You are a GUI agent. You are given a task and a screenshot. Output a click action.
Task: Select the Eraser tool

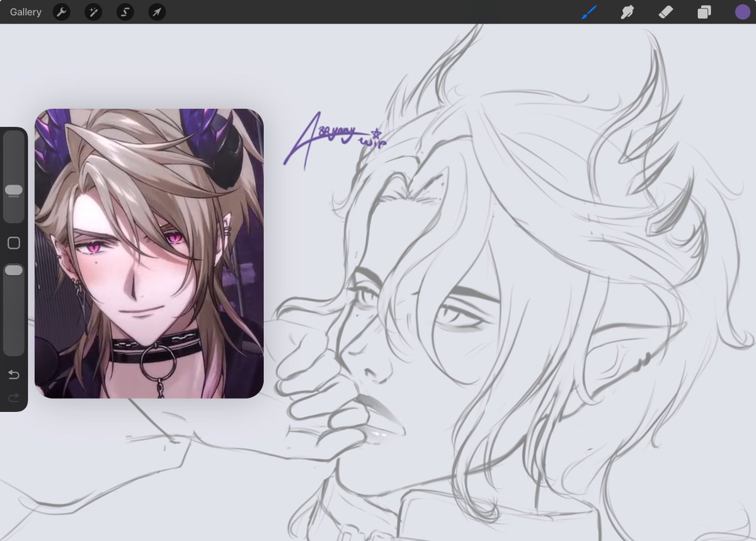(666, 12)
